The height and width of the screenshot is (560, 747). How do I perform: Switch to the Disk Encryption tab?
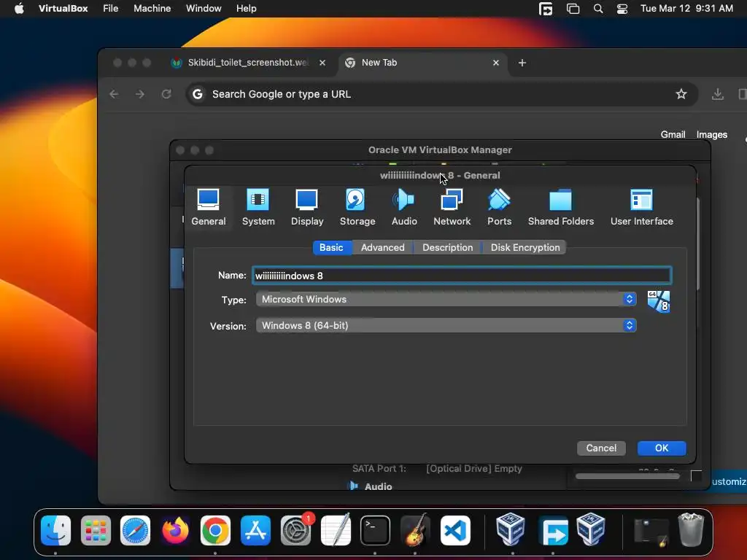(x=525, y=248)
